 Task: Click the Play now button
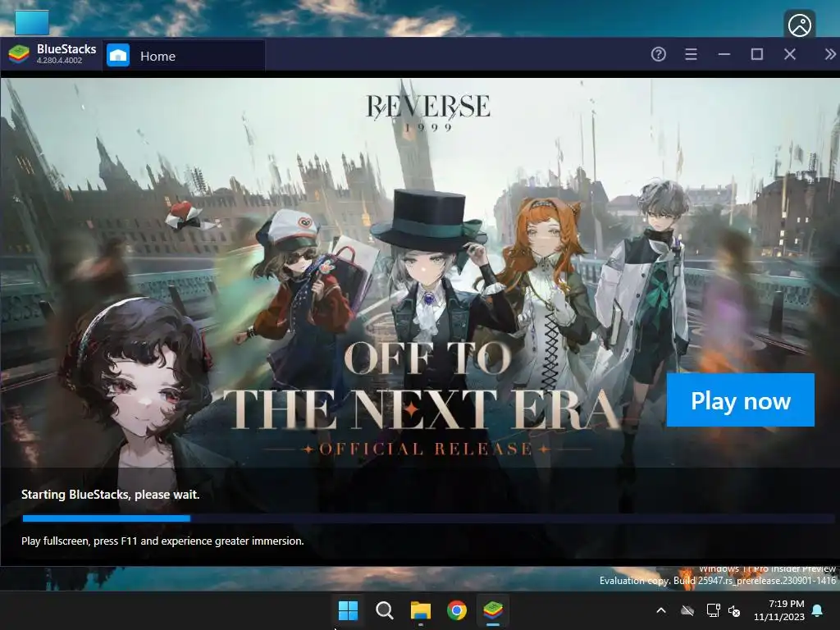click(x=741, y=400)
